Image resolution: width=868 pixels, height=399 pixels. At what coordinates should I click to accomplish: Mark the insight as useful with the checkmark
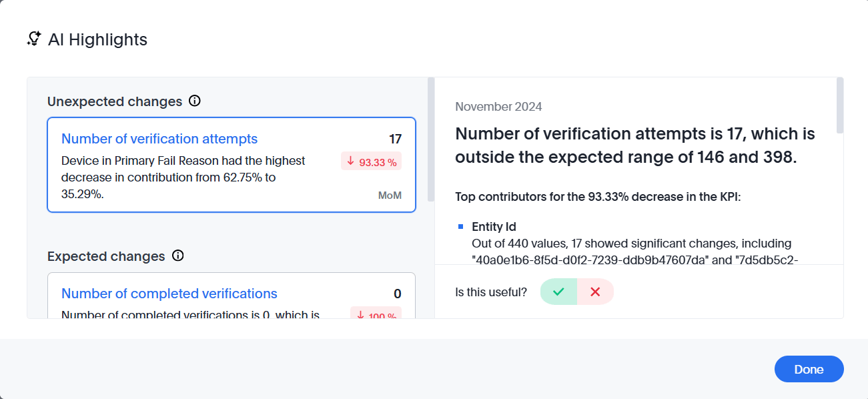click(x=558, y=292)
